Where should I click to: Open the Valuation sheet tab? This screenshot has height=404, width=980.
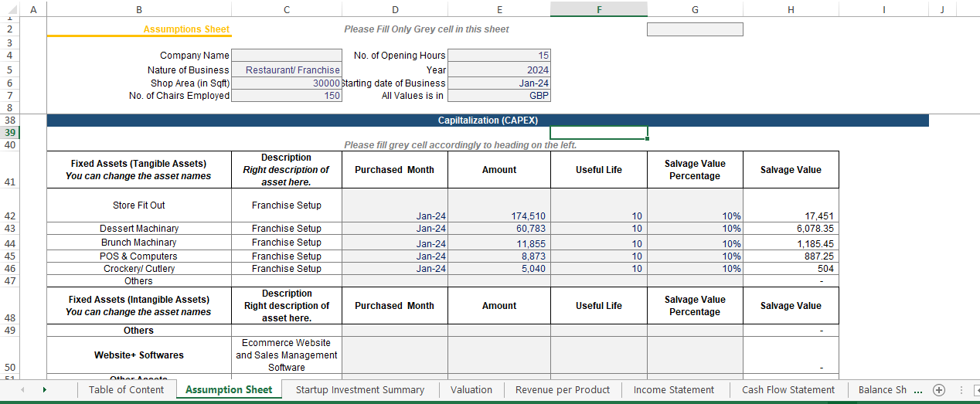pyautogui.click(x=471, y=390)
